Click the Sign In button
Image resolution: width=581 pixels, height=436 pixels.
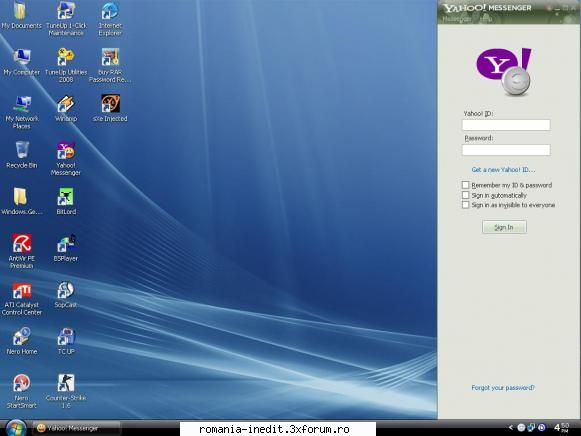[x=504, y=227]
